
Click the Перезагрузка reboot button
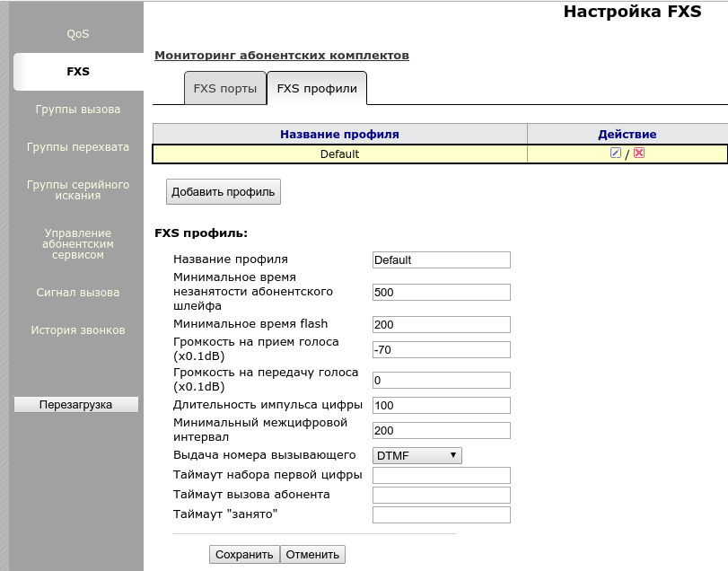76,404
